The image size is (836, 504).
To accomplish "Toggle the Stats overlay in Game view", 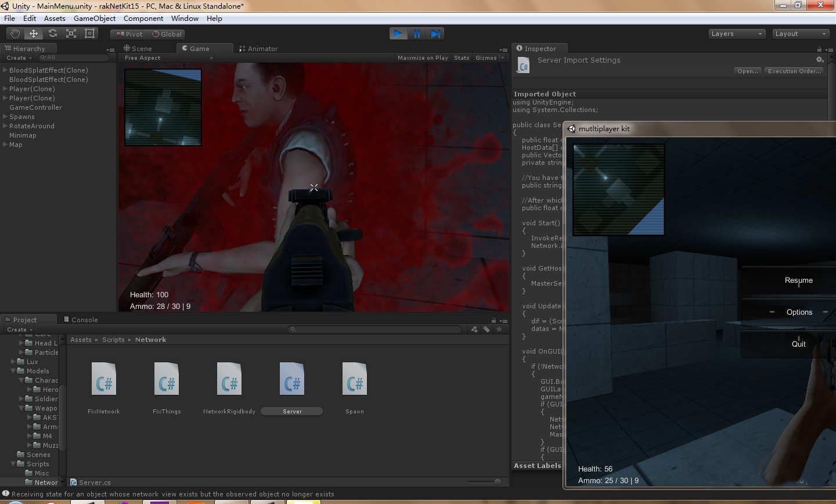I will [x=462, y=58].
